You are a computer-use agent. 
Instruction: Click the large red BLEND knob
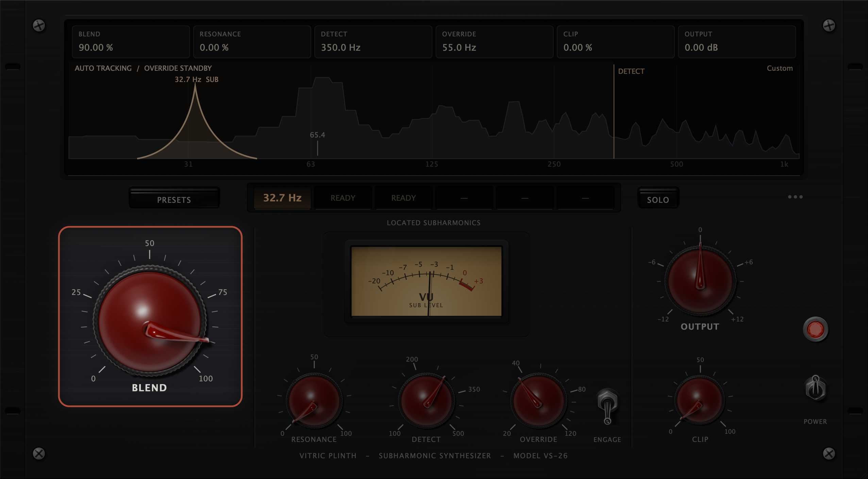pos(150,321)
